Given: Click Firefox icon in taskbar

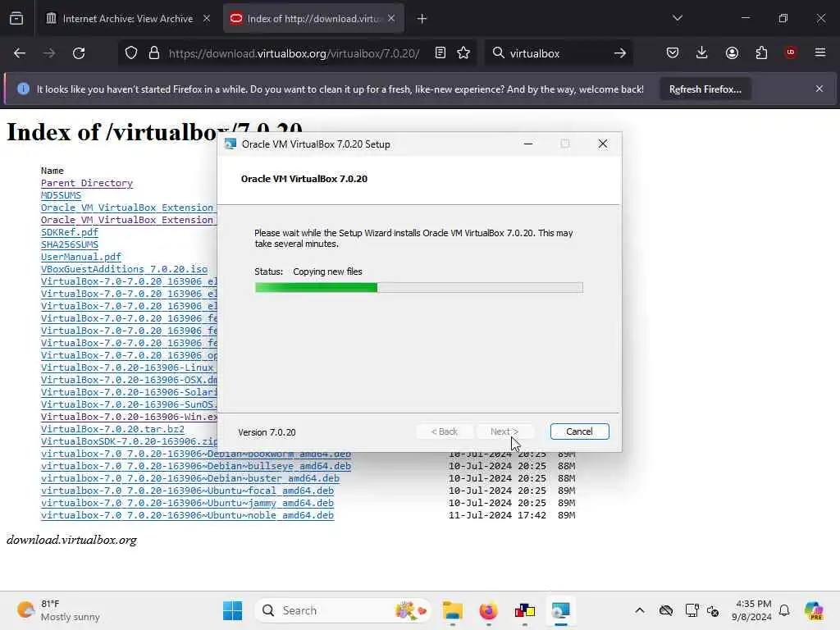Looking at the screenshot, I should coord(489,610).
